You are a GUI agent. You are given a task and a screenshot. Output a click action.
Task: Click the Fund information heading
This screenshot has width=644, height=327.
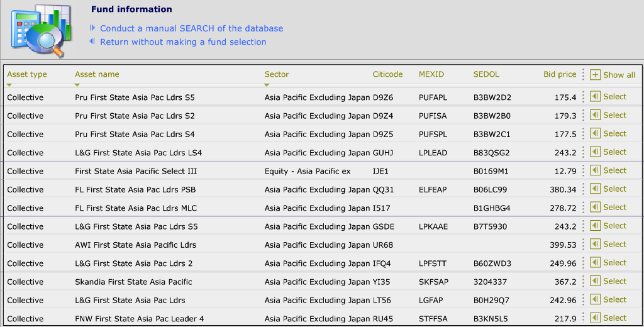pos(131,9)
